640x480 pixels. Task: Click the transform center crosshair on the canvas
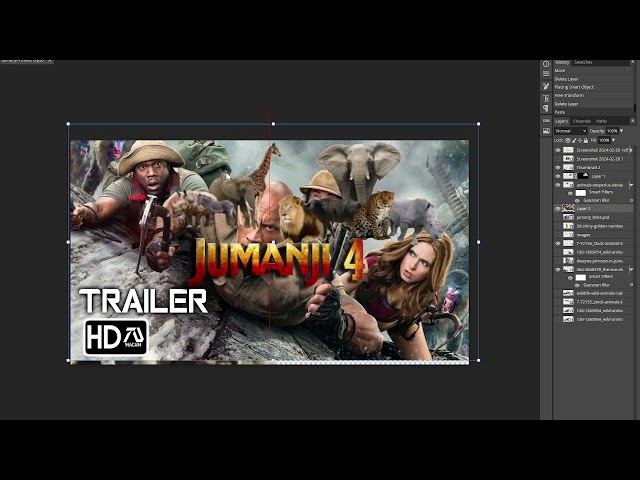click(x=273, y=242)
